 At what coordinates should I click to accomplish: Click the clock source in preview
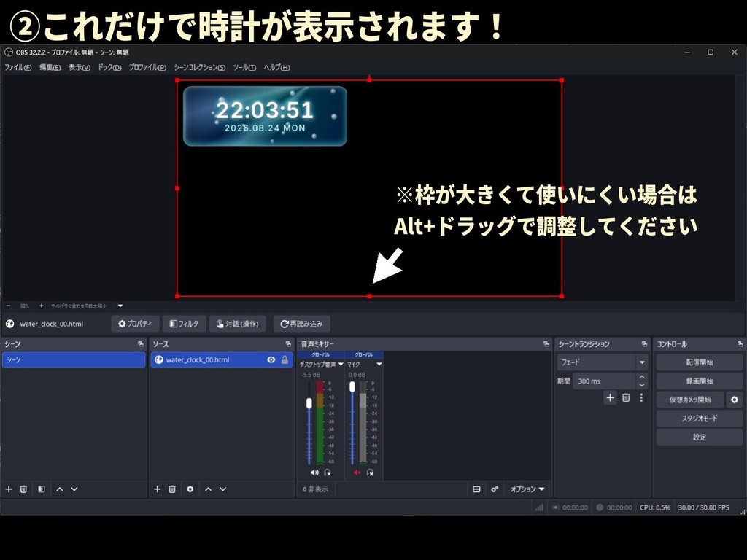point(265,116)
